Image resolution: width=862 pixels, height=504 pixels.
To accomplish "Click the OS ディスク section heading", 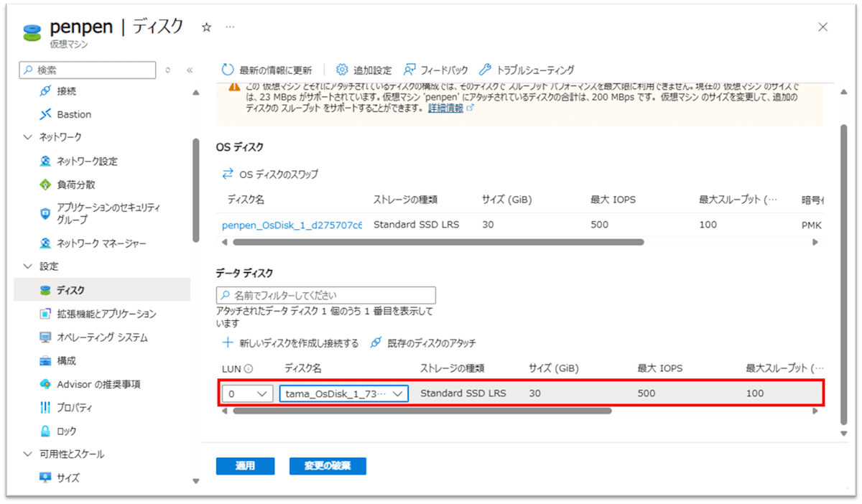I will point(240,147).
